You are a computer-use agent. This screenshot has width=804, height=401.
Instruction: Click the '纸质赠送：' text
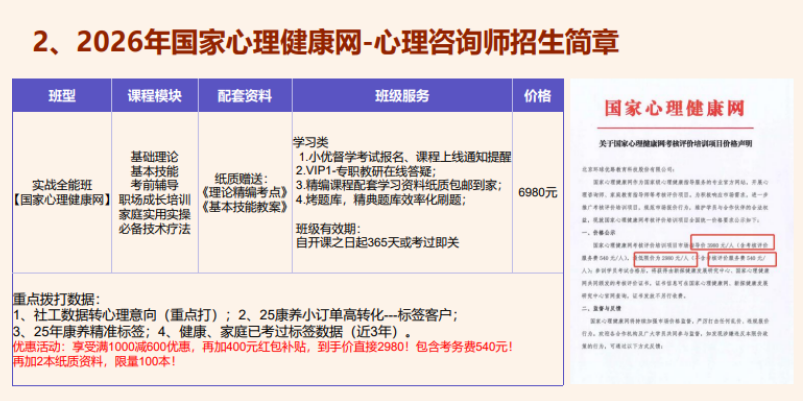click(242, 179)
